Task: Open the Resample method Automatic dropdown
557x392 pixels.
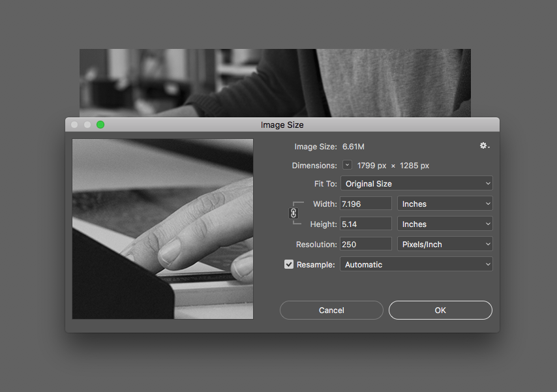Action: click(x=416, y=264)
